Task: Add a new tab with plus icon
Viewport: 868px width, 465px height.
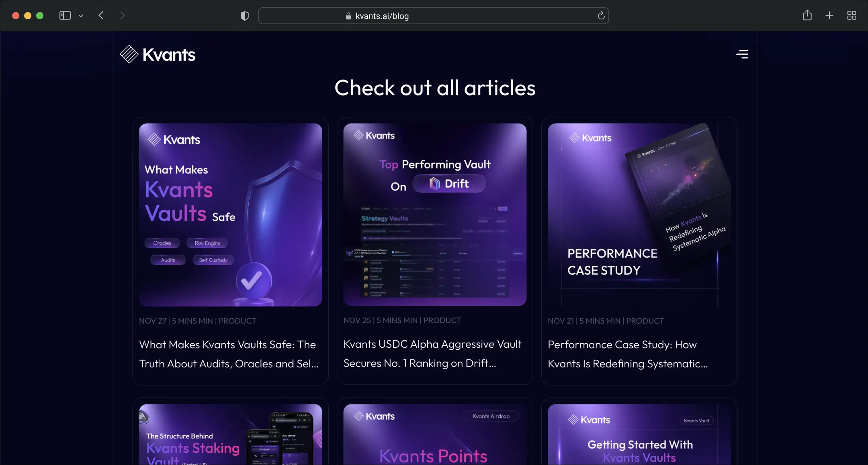Action: [829, 16]
